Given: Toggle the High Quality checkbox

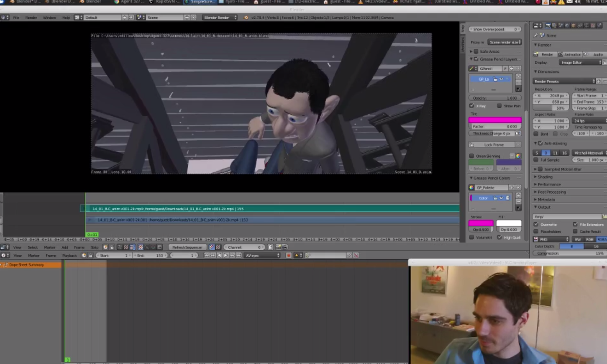Looking at the screenshot, I should pyautogui.click(x=499, y=237).
